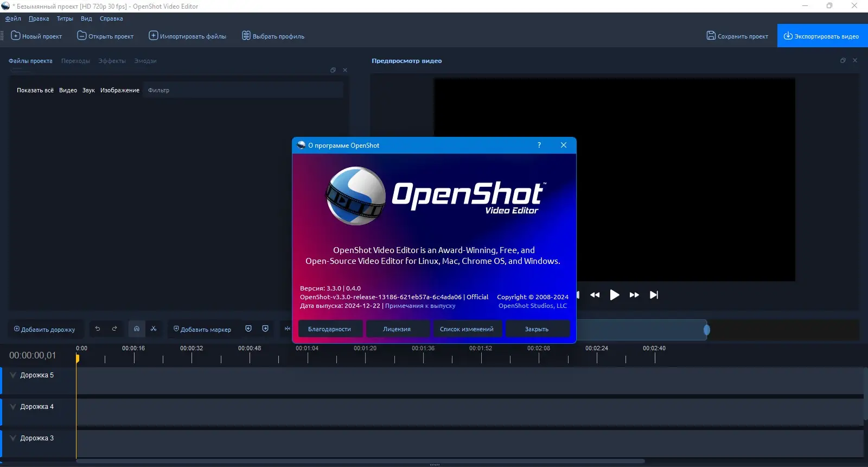Click the Фильтр search field
The width and height of the screenshot is (868, 467).
coord(244,90)
